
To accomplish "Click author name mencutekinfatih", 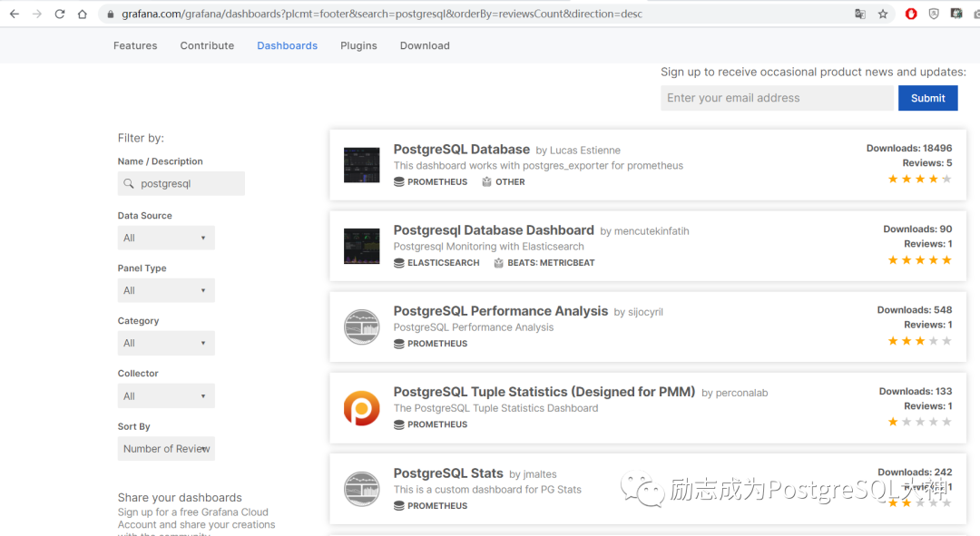I will coord(652,231).
